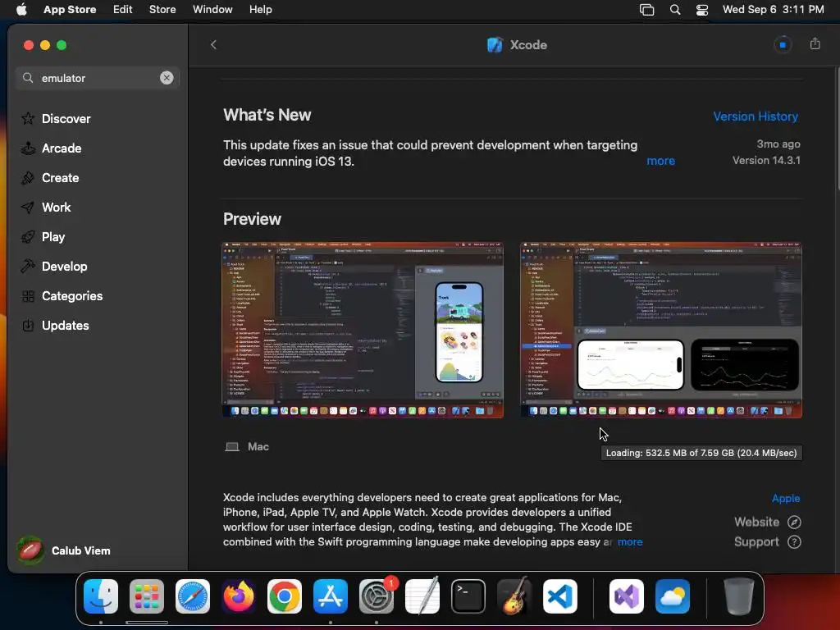The width and height of the screenshot is (840, 630).
Task: Visit the developer Website link
Action: [x=767, y=522]
